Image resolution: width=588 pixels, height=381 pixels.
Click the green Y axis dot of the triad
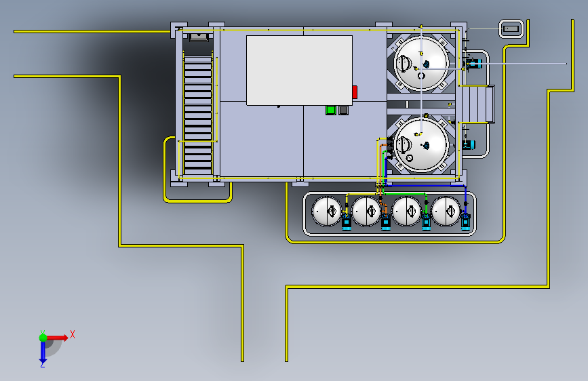[x=43, y=338]
